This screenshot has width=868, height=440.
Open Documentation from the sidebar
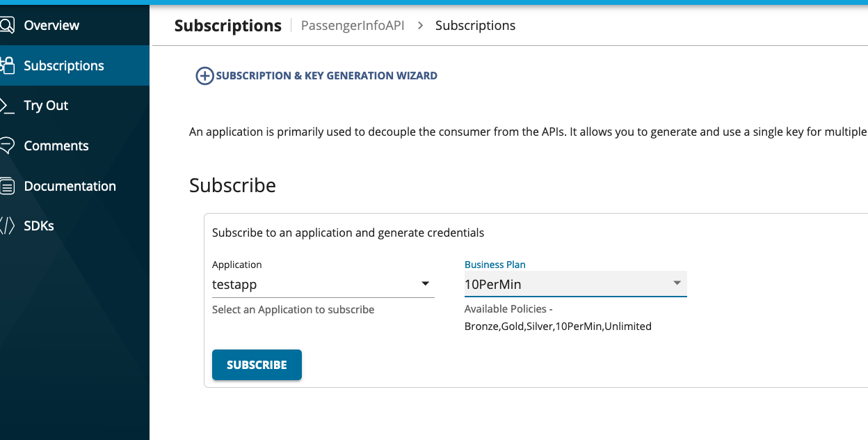click(70, 187)
